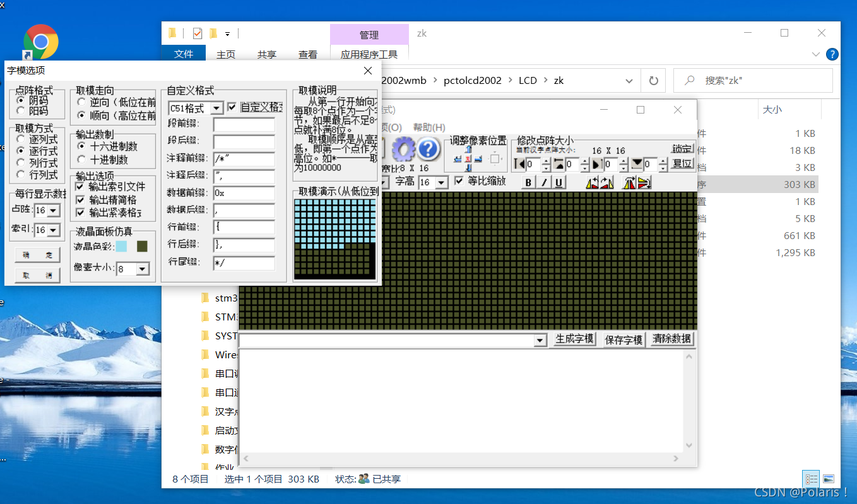Enable 等比缩放 proportional scaling checkbox
This screenshot has height=504, width=857.
(x=459, y=181)
